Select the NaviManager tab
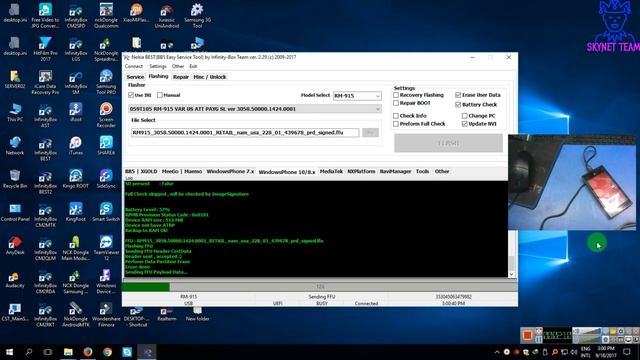 [x=395, y=171]
